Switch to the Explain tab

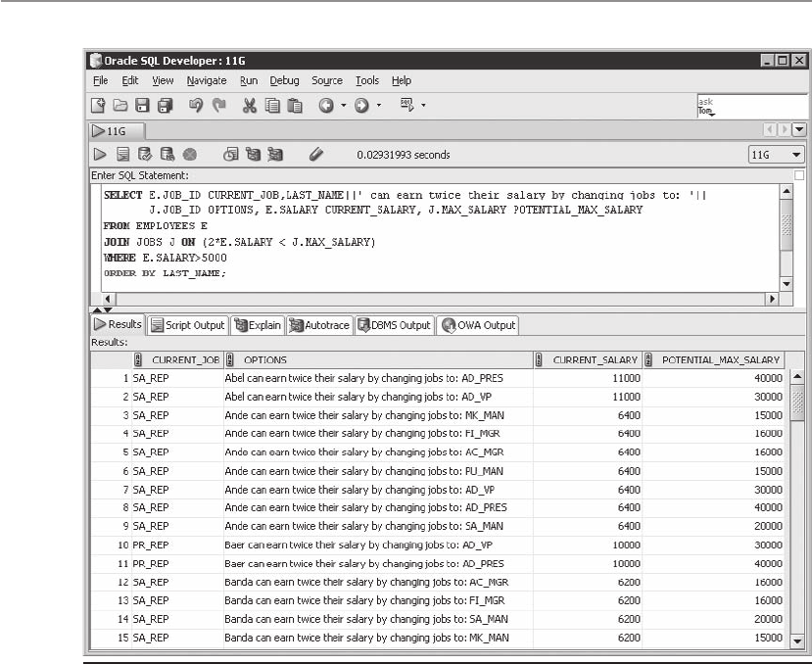[x=258, y=325]
